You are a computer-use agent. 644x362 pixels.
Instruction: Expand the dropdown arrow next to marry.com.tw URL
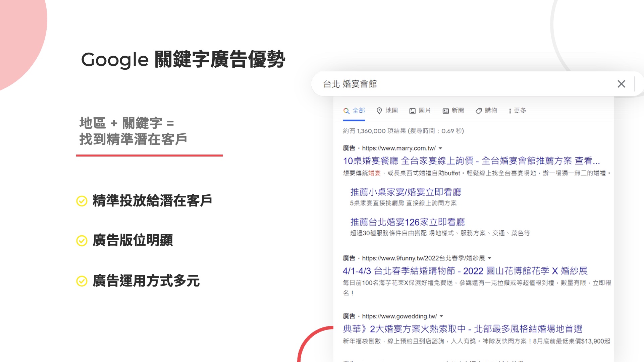click(440, 148)
